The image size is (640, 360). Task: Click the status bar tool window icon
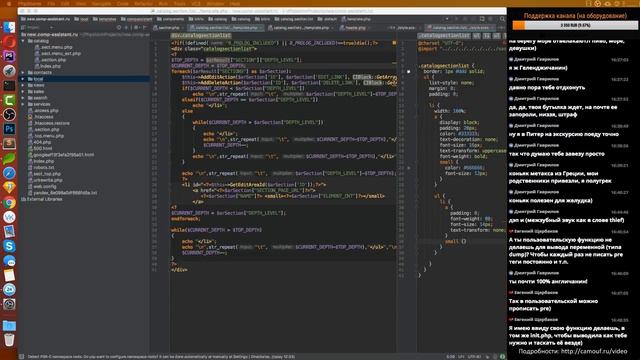pyautogui.click(x=22, y=357)
